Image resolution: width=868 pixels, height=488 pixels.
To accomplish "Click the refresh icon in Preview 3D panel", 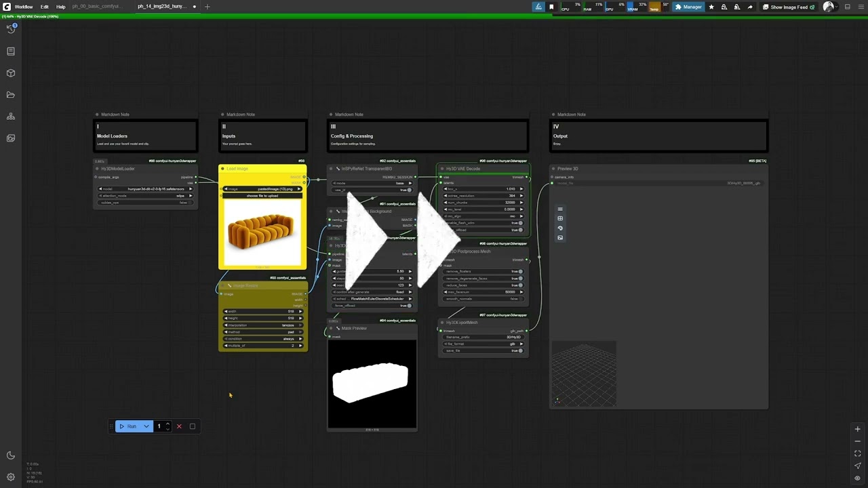I will [x=560, y=228].
